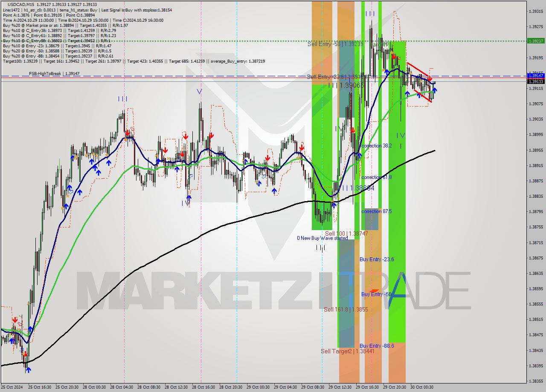
Task: Click the '28 Oct 20:30' time axis label
Action: [x=230, y=387]
